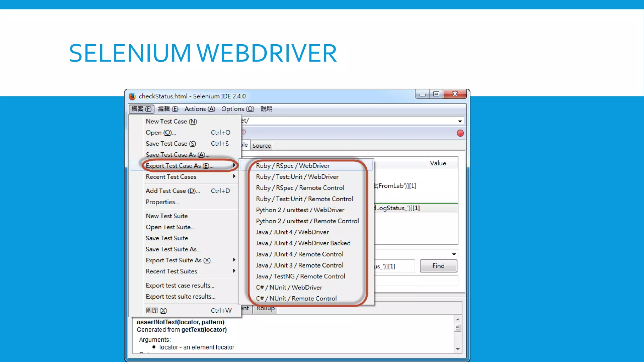The image size is (644, 362).
Task: Expand Export Test Suite As submenu
Action: [x=185, y=260]
